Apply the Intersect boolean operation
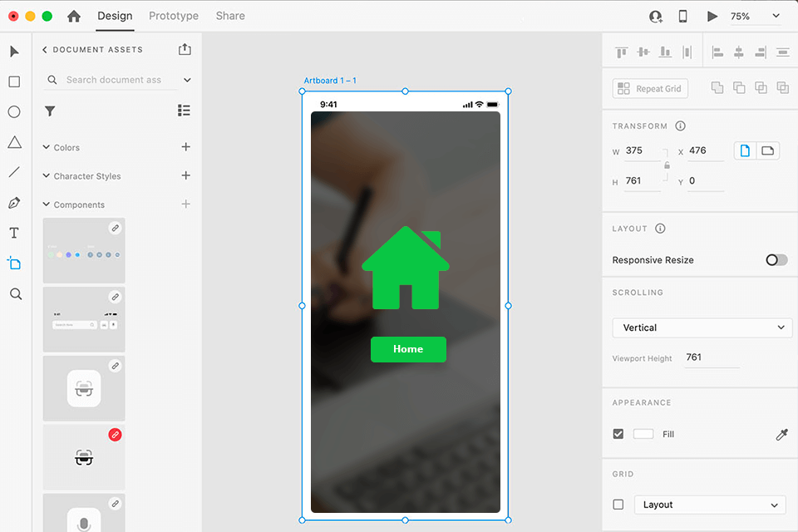The height and width of the screenshot is (532, 798). click(x=761, y=87)
